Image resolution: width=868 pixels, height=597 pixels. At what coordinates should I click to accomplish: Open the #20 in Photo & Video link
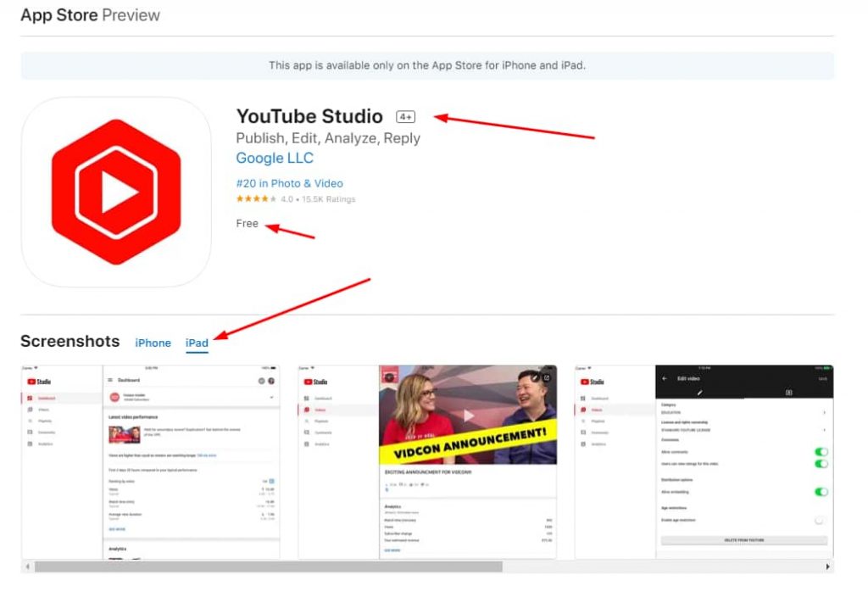pyautogui.click(x=290, y=183)
